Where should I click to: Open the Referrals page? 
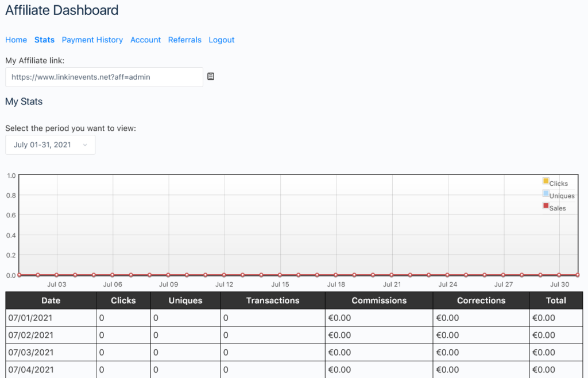184,40
